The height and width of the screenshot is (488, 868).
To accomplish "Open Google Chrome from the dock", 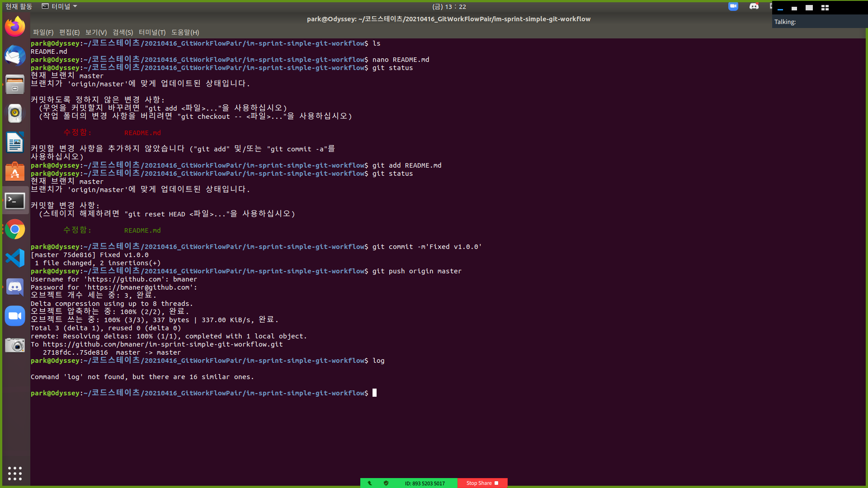I will 15,230.
